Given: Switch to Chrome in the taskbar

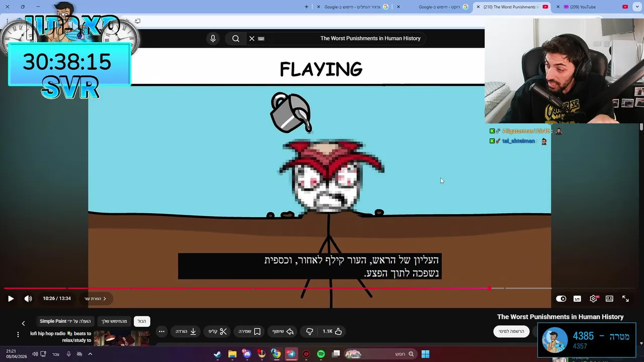Looking at the screenshot, I should click(276, 354).
